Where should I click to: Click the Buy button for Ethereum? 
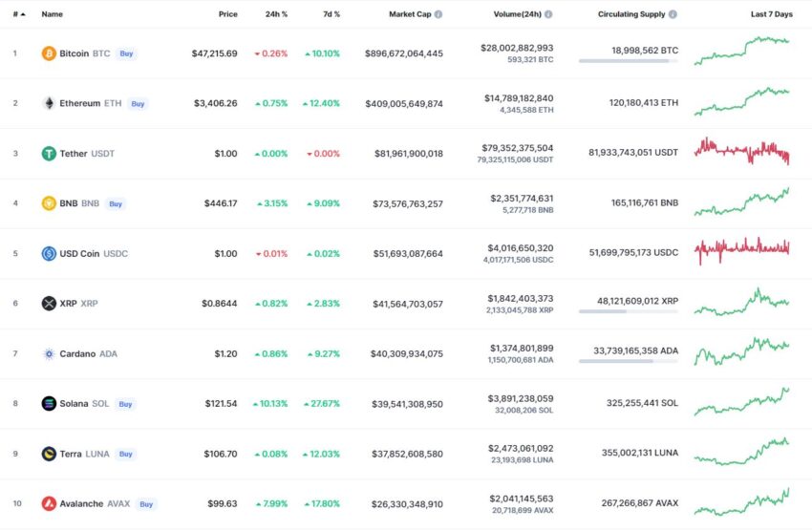(x=138, y=104)
